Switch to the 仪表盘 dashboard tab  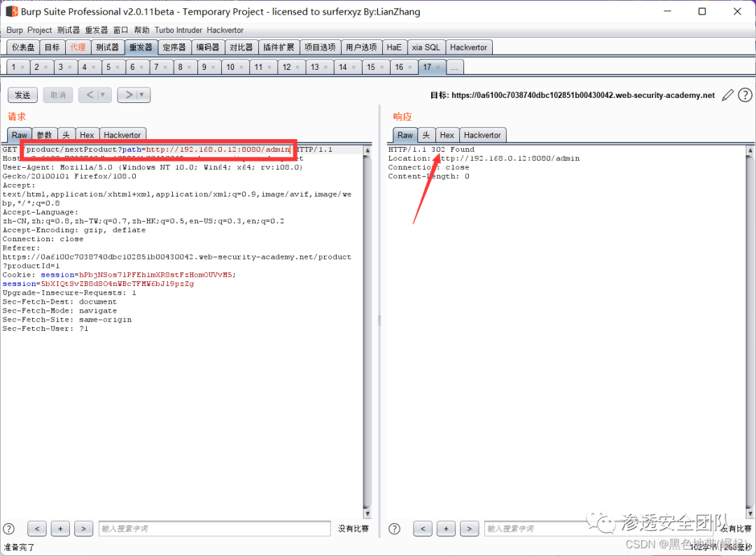click(x=23, y=48)
